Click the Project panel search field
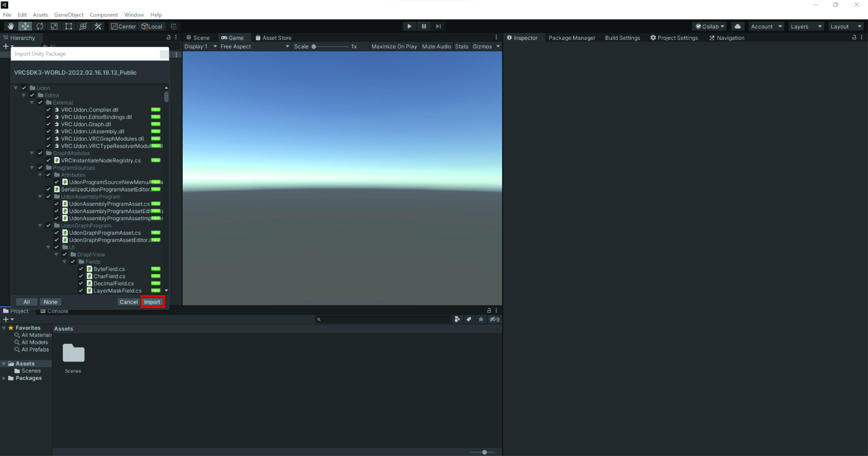The image size is (868, 456). point(382,319)
